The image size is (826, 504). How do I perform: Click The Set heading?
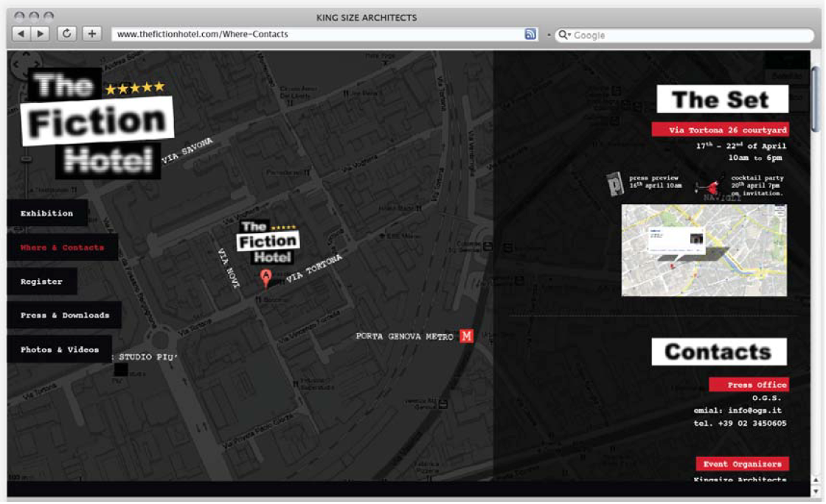coord(722,99)
